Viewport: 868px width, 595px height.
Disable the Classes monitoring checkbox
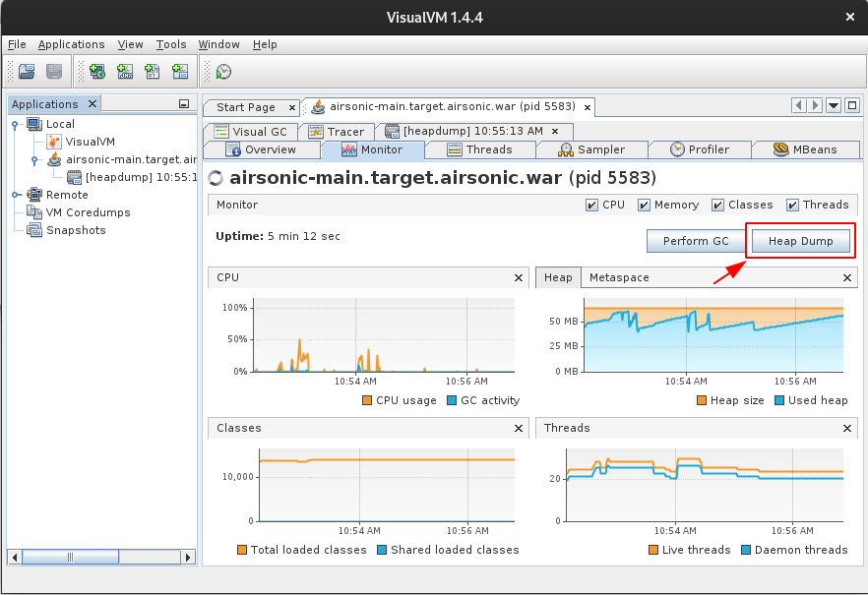[716, 205]
